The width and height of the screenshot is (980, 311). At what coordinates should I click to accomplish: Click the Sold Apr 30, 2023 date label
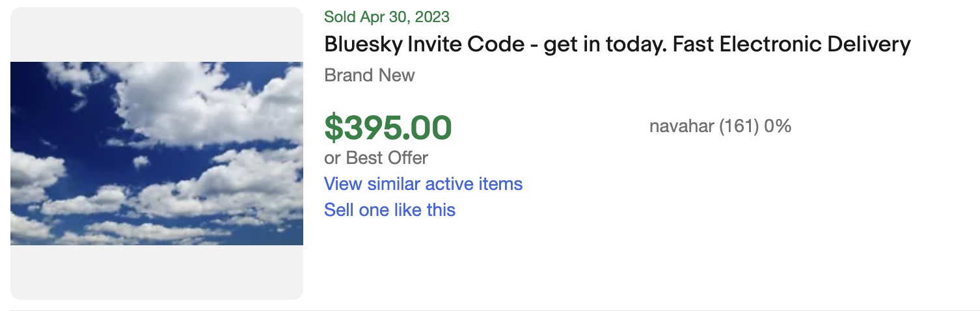tap(387, 17)
